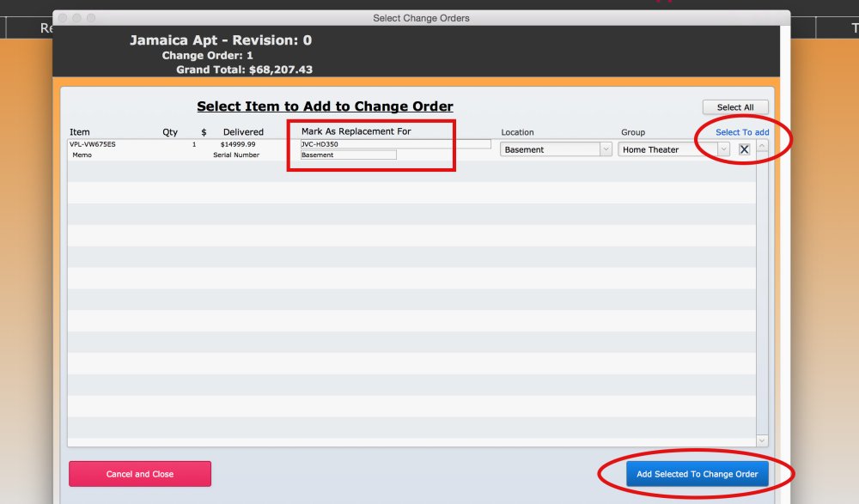This screenshot has width=859, height=504.
Task: Click the Cancel and Close button
Action: click(x=139, y=473)
